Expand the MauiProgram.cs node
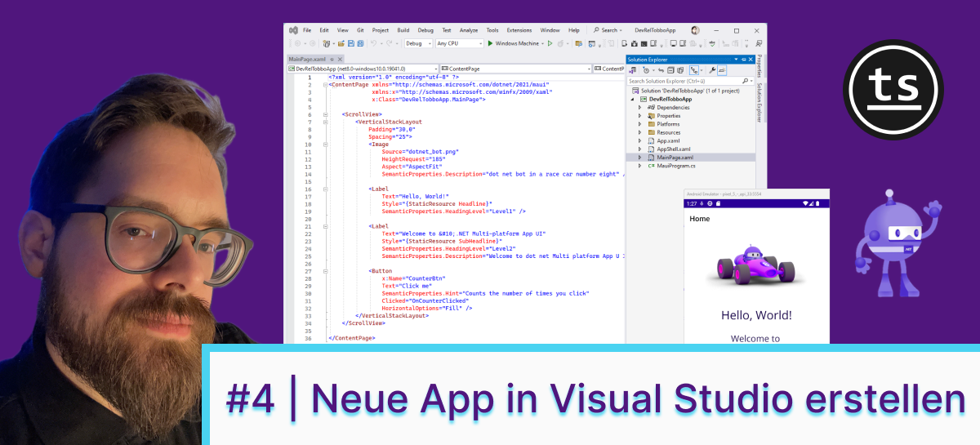This screenshot has width=980, height=445. tap(640, 166)
